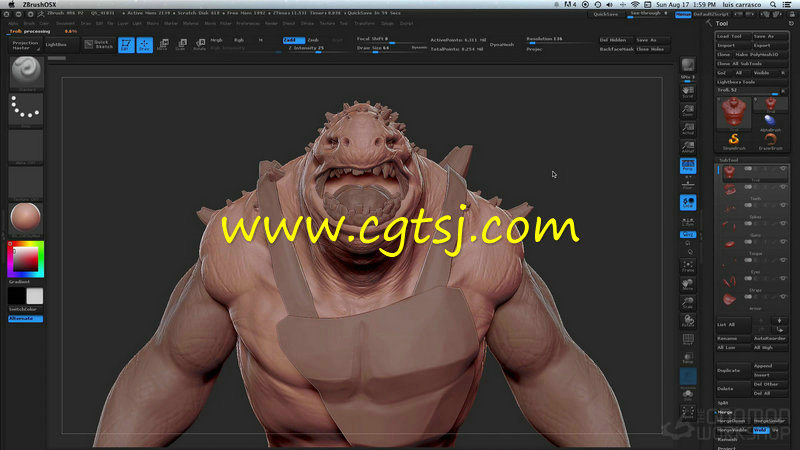800x450 pixels.
Task: Open the current brush thumbnail selector
Action: point(26,73)
